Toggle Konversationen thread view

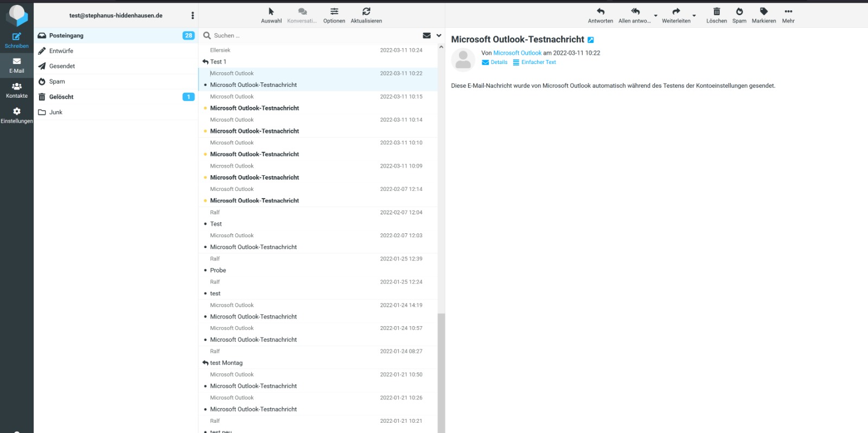(302, 15)
